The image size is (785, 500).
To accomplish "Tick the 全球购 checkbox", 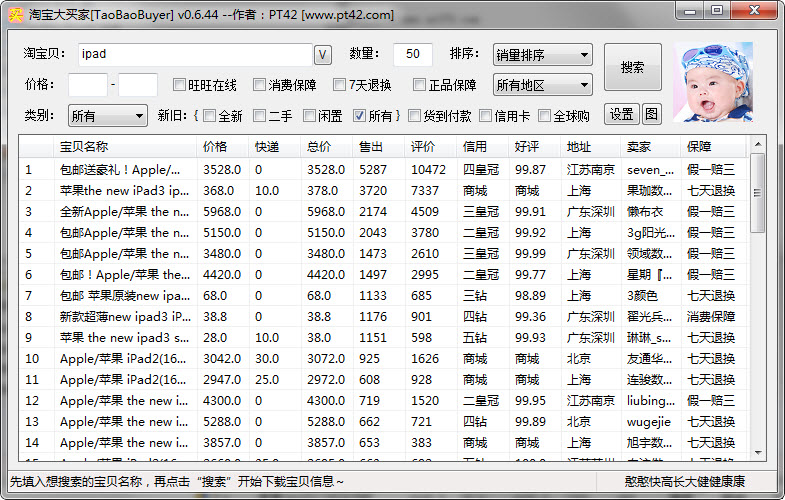I will pyautogui.click(x=545, y=116).
